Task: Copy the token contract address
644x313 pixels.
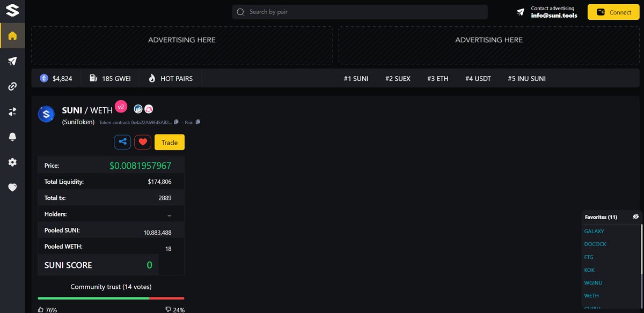Action: tap(176, 122)
